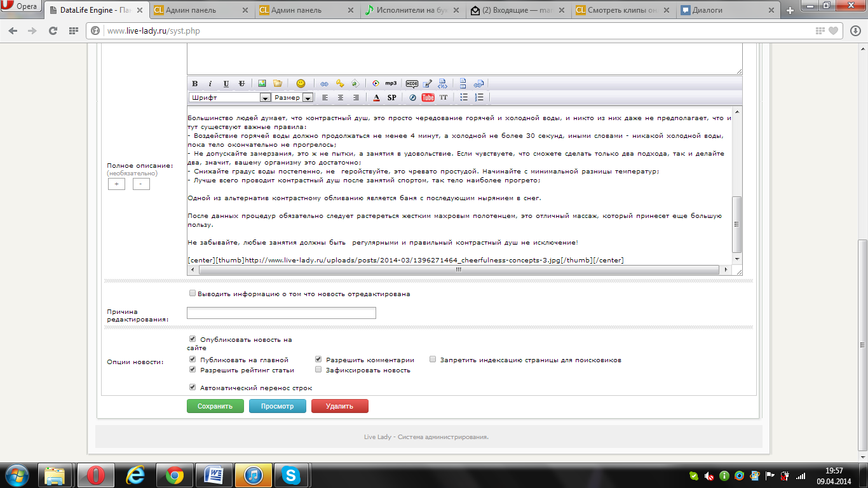Viewport: 868px width, 488px height.
Task: Open Microsoft Word from the taskbar
Action: pos(214,475)
